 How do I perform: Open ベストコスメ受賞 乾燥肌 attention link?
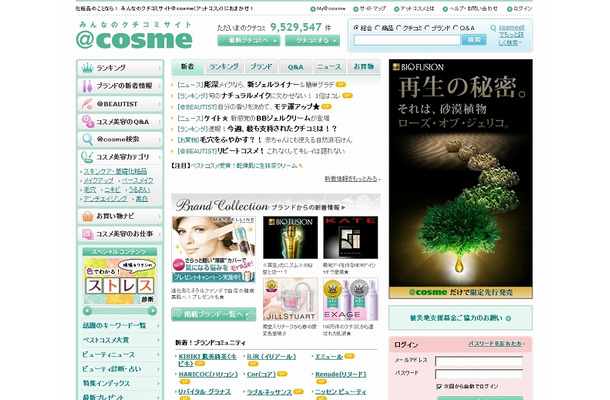coord(244,166)
